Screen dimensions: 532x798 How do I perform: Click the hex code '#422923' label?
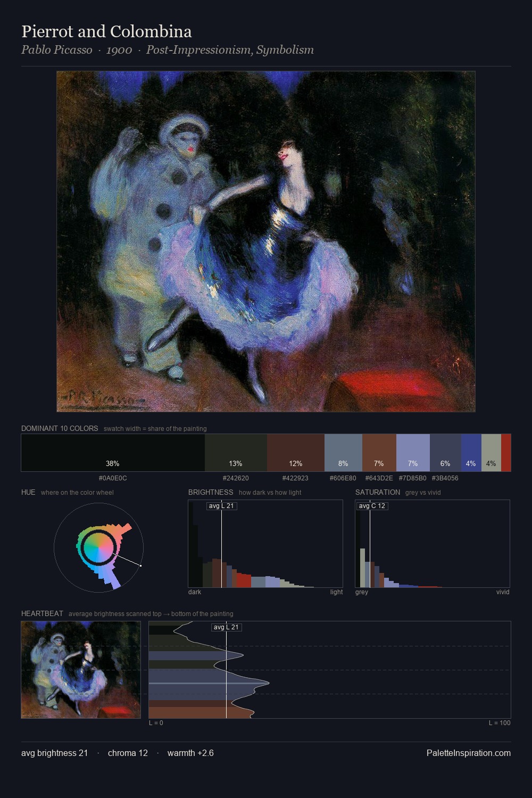coord(295,478)
